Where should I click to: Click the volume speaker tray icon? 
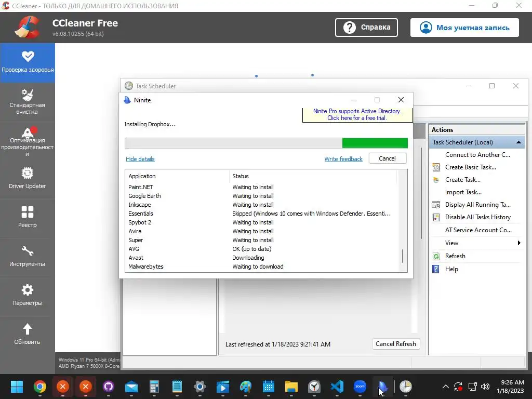click(x=485, y=387)
